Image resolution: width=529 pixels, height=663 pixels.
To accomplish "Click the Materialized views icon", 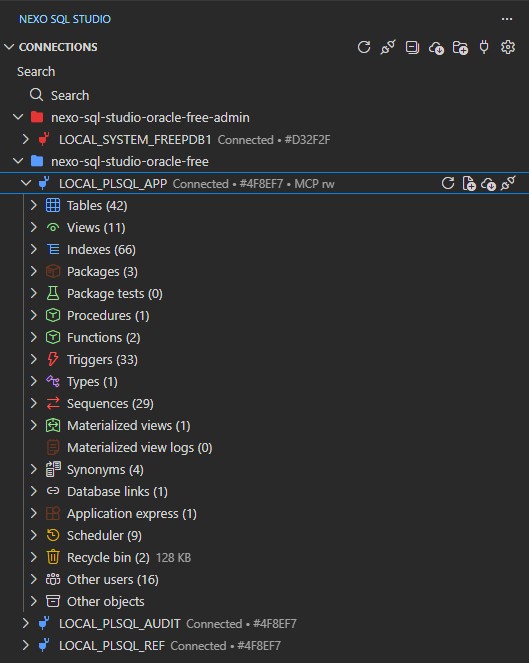I will coord(53,425).
